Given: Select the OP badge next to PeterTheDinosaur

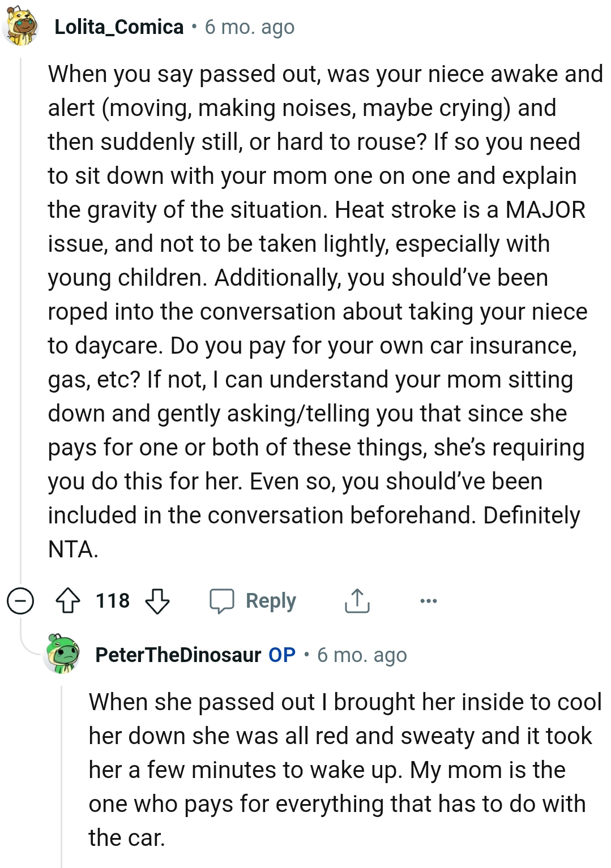Looking at the screenshot, I should point(281,655).
